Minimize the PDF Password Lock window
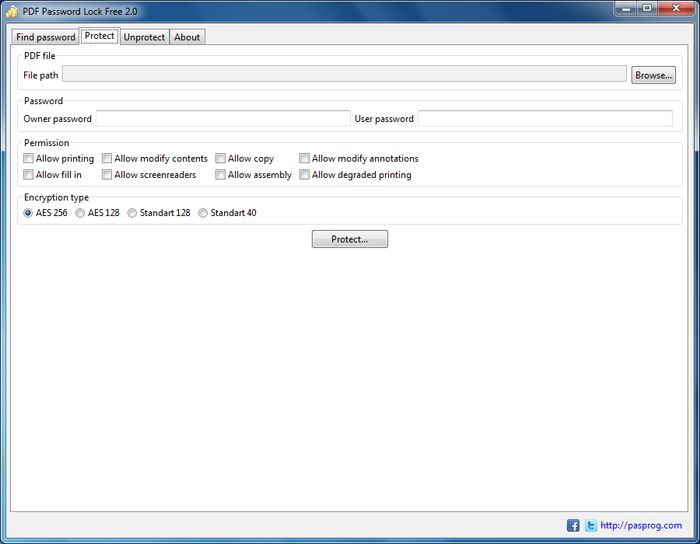This screenshot has width=700, height=544. click(626, 8)
